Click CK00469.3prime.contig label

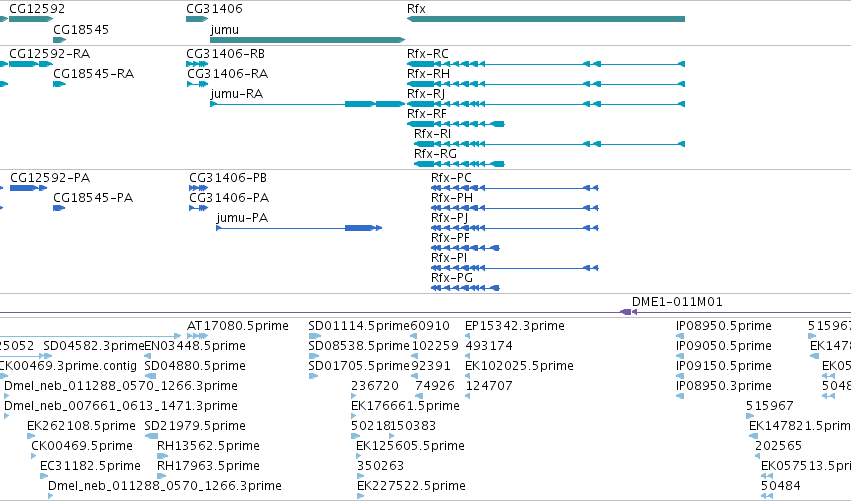point(67,366)
